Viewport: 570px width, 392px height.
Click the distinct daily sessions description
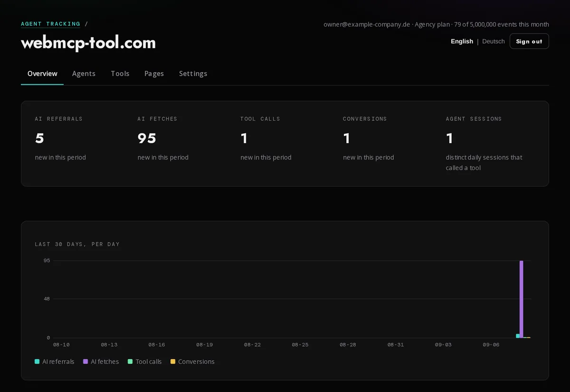(484, 163)
